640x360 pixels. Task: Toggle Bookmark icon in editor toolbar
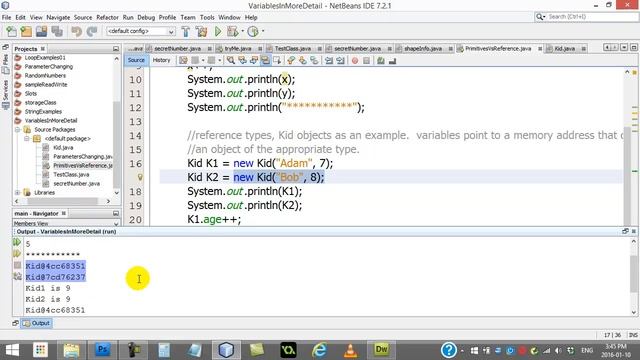point(314,60)
